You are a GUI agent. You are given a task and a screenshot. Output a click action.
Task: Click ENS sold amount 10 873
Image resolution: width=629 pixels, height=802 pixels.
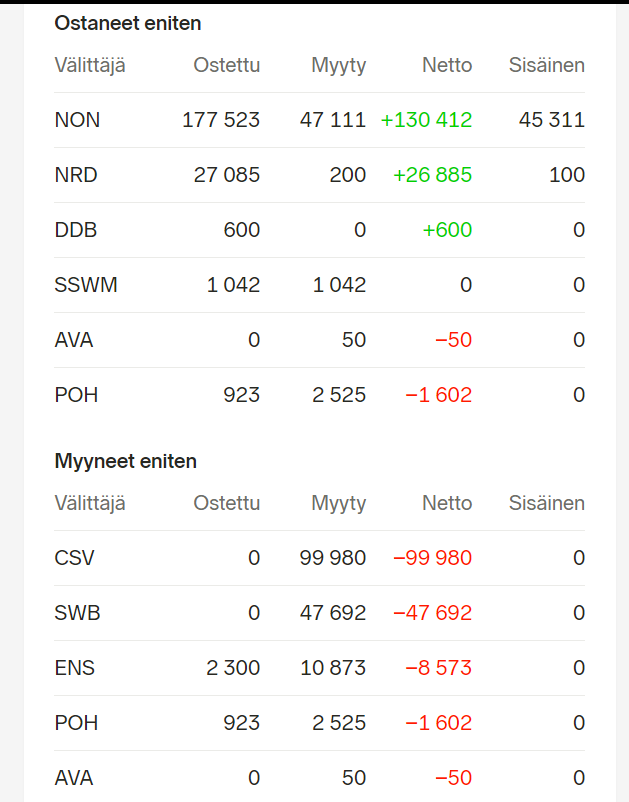(331, 668)
